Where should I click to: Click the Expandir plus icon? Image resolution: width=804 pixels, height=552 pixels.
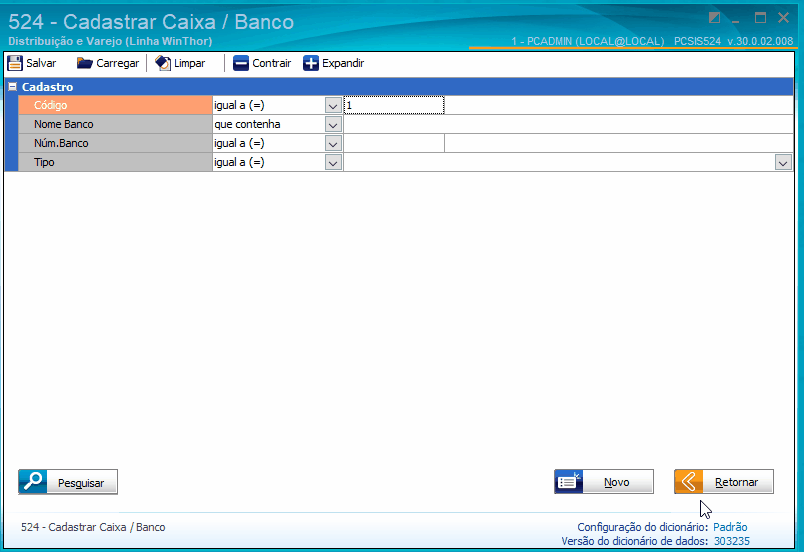click(311, 63)
